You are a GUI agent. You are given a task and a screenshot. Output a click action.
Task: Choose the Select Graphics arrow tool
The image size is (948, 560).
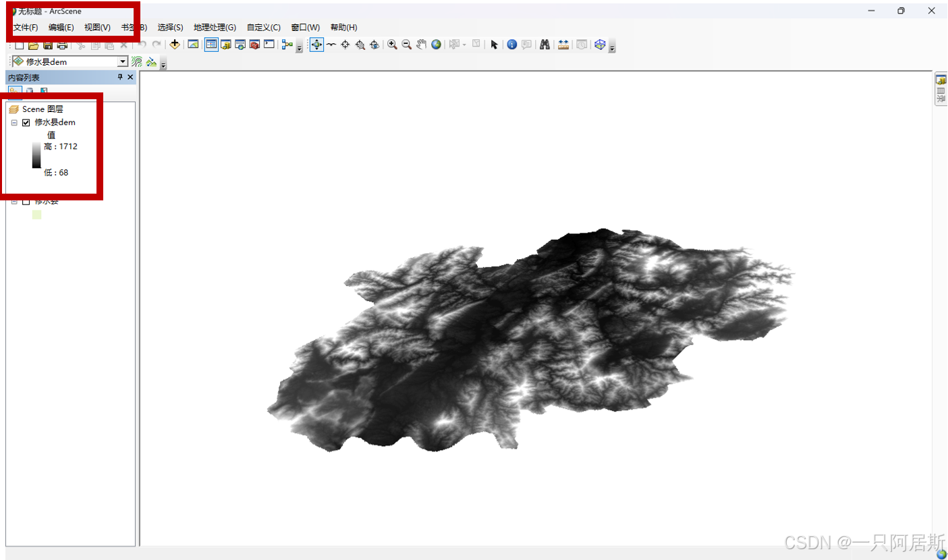[x=494, y=45]
